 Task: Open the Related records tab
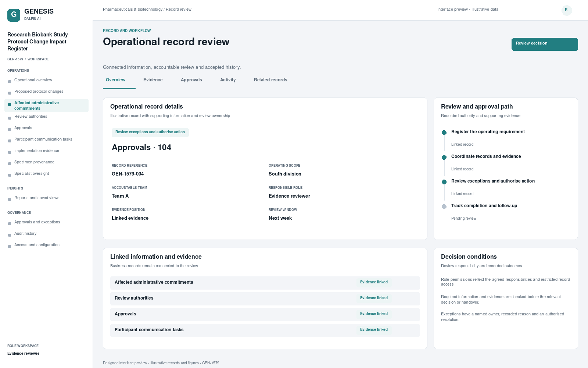[270, 80]
